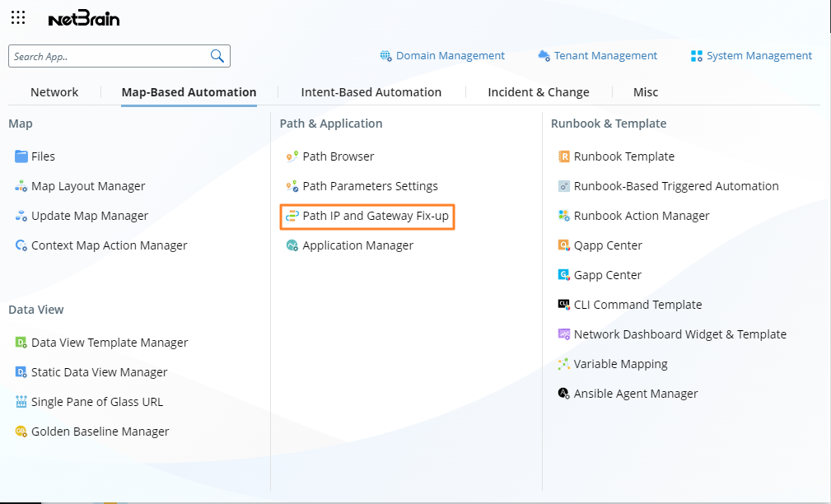Click the Variable Mapping icon
The width and height of the screenshot is (831, 504).
(x=564, y=364)
